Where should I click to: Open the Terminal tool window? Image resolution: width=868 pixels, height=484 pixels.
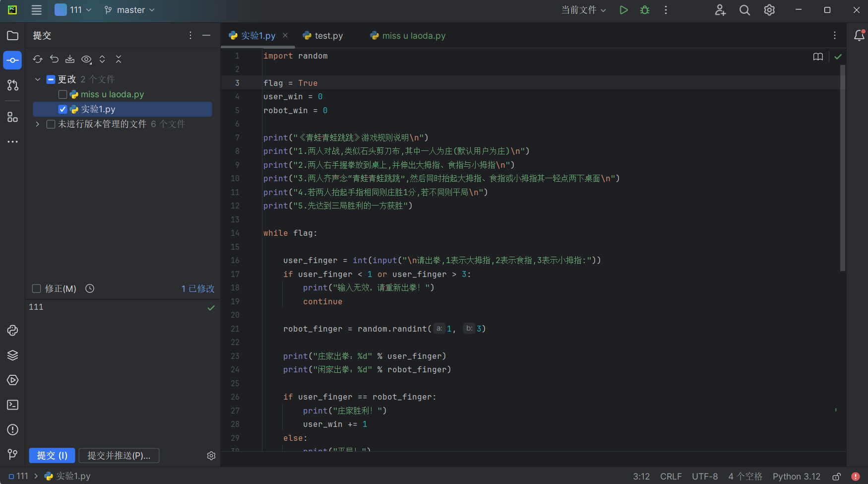(12, 405)
